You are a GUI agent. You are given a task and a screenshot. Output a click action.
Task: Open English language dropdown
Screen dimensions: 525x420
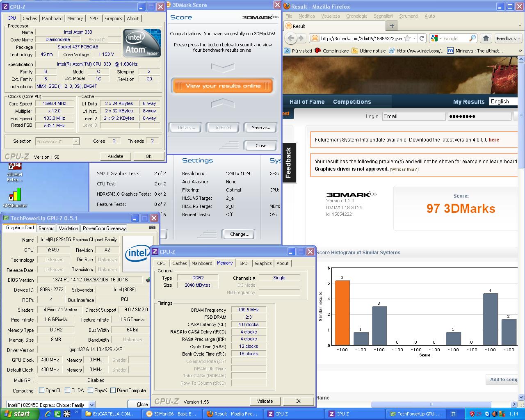tap(503, 101)
